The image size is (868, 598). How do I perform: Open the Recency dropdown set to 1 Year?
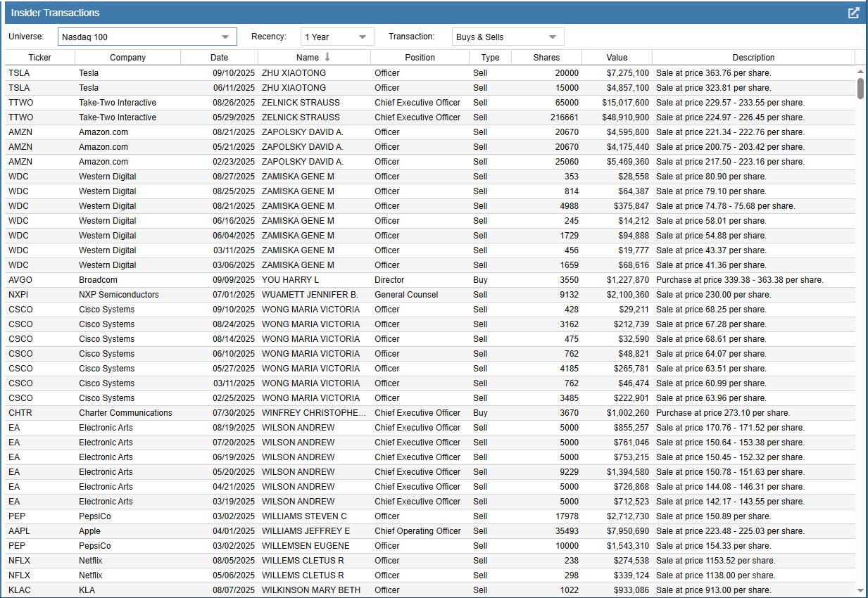coord(337,37)
